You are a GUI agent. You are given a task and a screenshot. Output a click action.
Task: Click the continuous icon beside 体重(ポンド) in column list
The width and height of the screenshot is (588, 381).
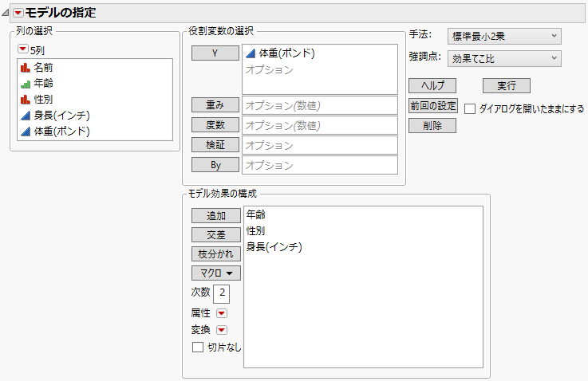(25, 132)
